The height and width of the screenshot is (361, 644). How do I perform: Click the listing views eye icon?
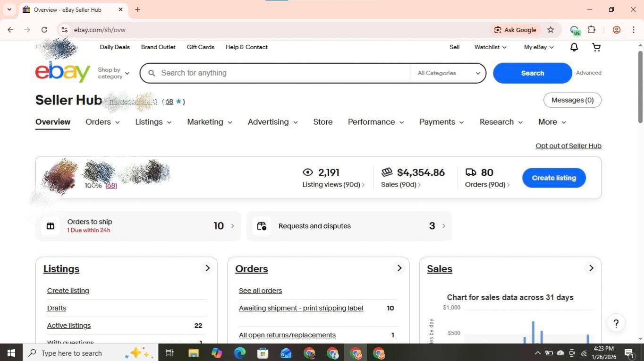[x=308, y=172]
